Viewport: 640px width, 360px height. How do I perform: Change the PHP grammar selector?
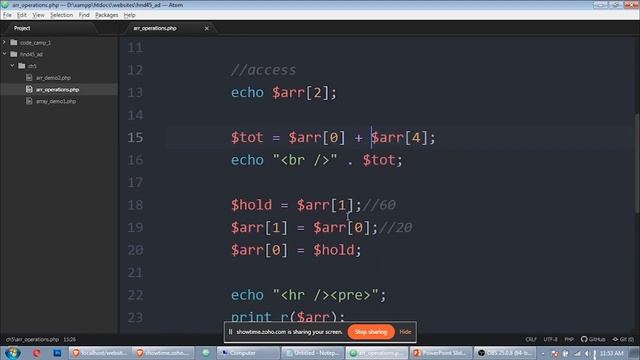click(x=569, y=340)
